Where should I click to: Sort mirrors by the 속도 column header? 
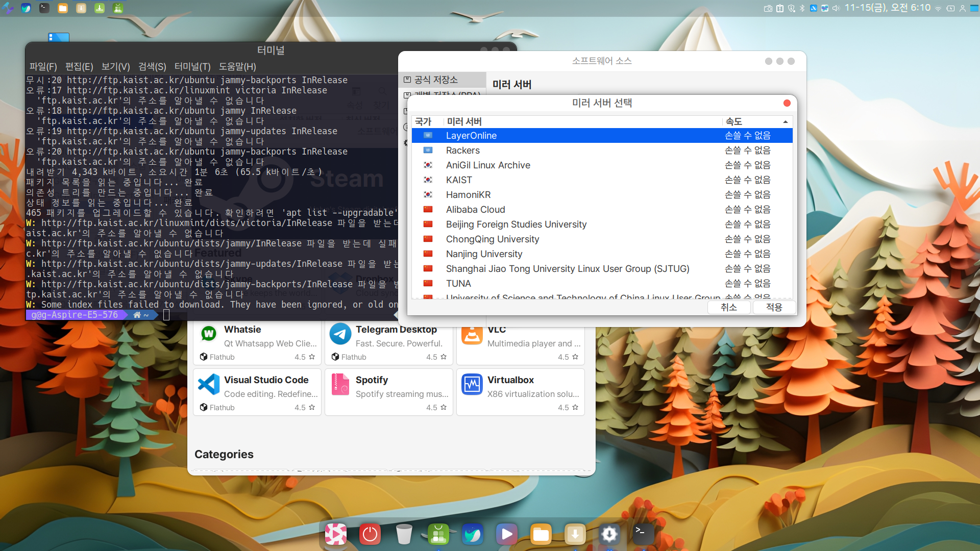(x=757, y=121)
